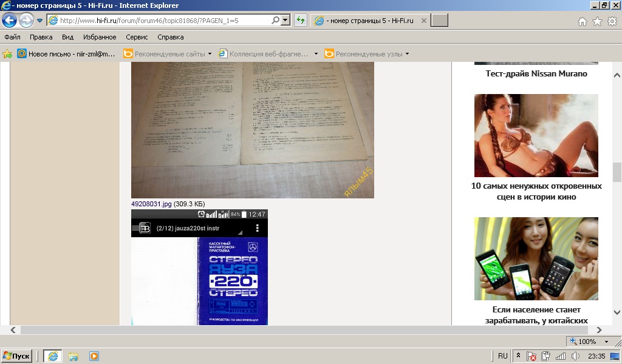Open Windows Explorer folder in taskbar
The height and width of the screenshot is (364, 622).
point(73,356)
